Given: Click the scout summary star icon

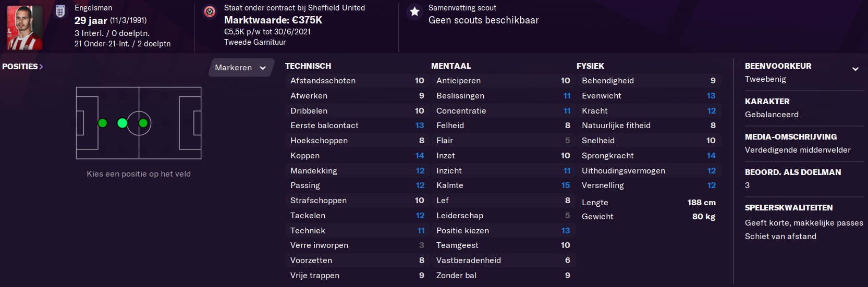Looking at the screenshot, I should coord(414,11).
